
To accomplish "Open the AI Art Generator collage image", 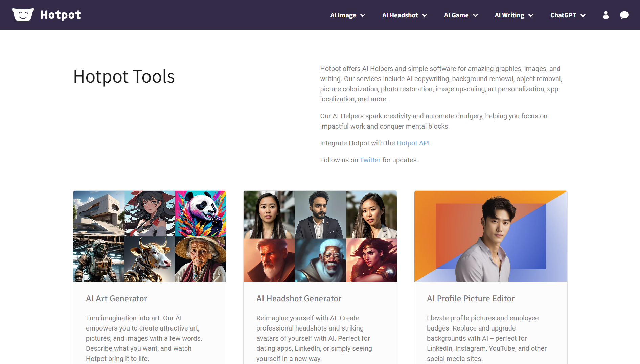I will 150,236.
